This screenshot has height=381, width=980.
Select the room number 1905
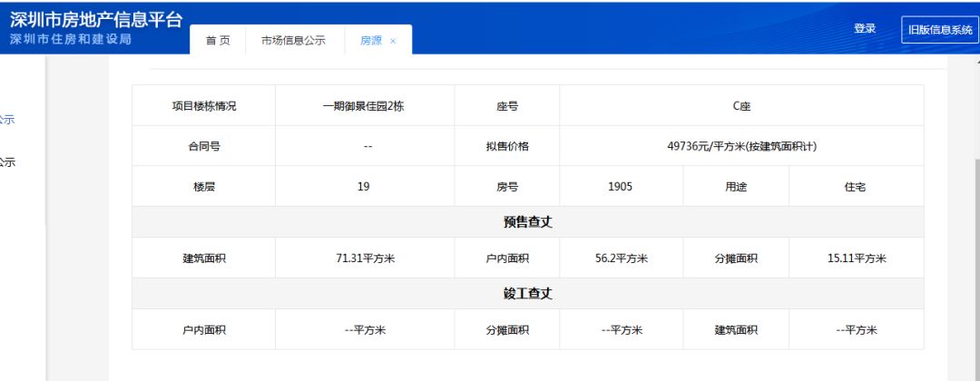(620, 186)
